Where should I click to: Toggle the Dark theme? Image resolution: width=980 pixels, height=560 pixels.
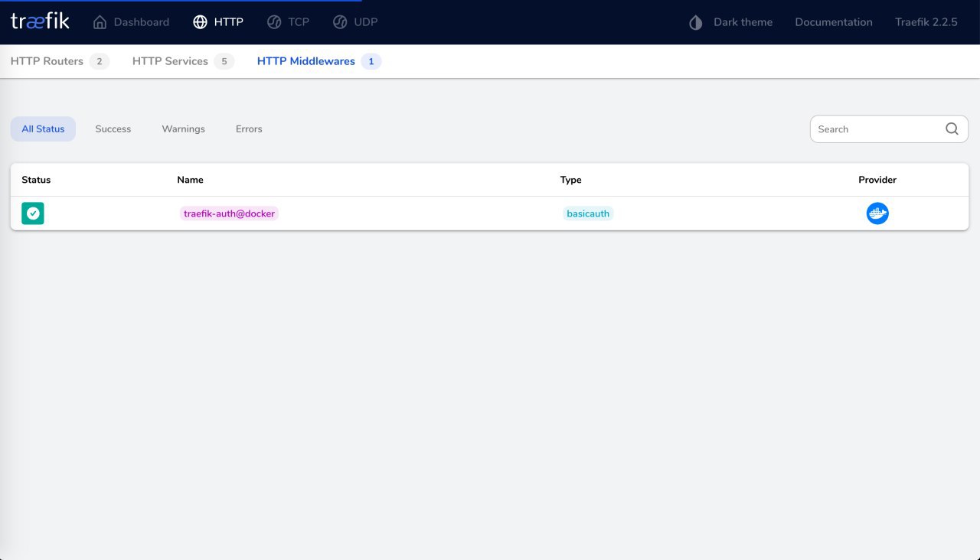(730, 22)
